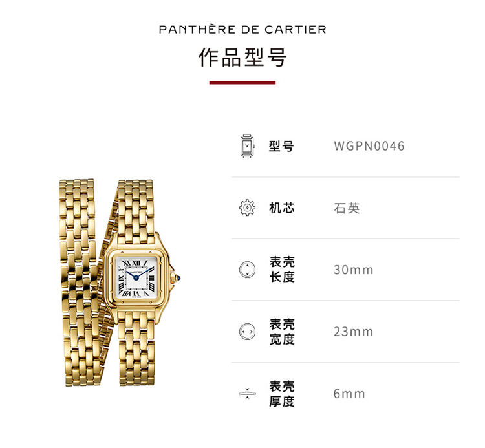Image resolution: width=485 pixels, height=448 pixels.
Task: Click the 作品型号 heading
Action: pyautogui.click(x=242, y=58)
